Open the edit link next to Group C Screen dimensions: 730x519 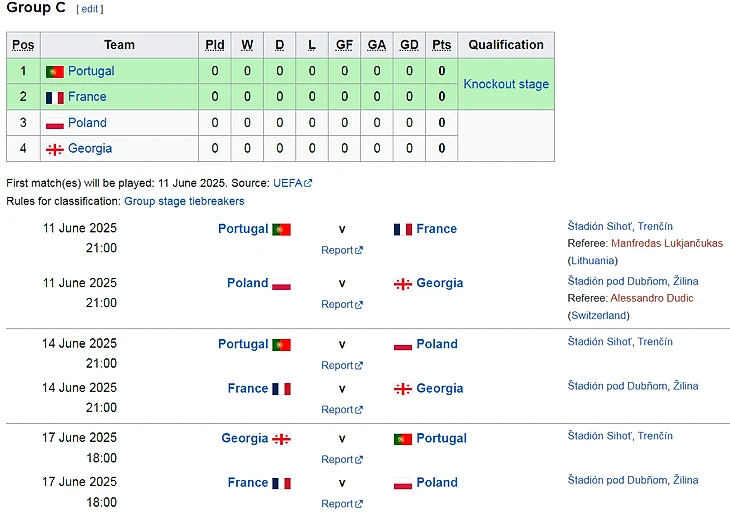[x=90, y=9]
